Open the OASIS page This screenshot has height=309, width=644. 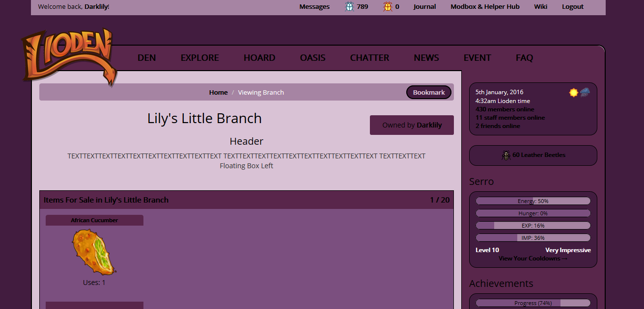312,57
